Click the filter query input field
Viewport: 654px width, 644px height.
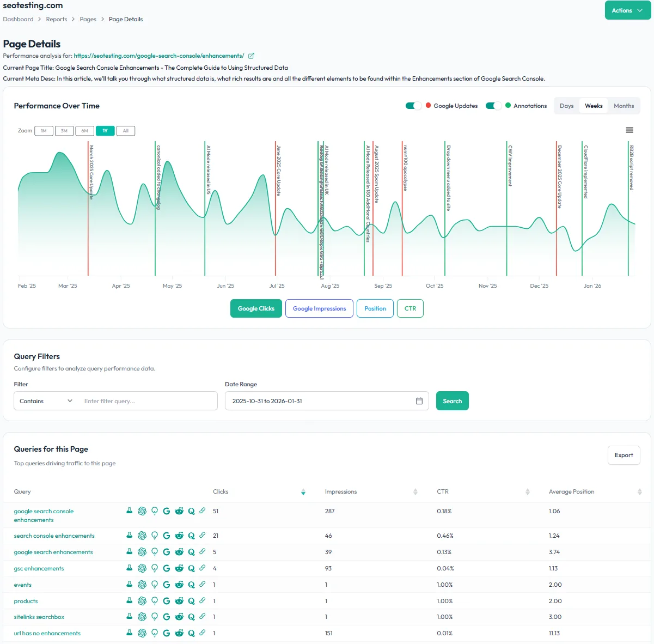(x=147, y=401)
